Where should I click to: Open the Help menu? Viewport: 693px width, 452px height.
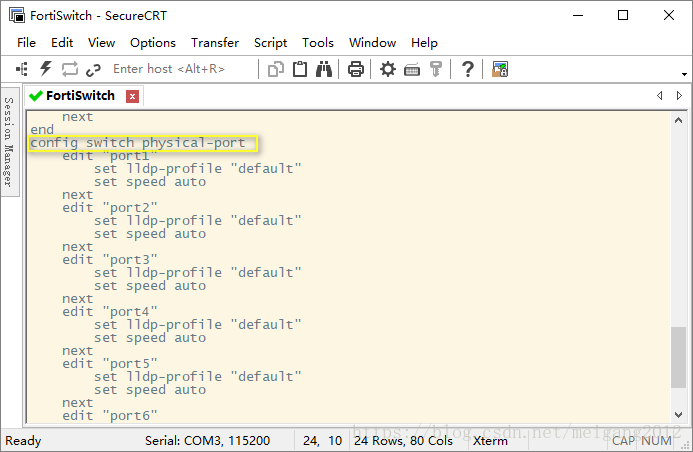(x=424, y=42)
